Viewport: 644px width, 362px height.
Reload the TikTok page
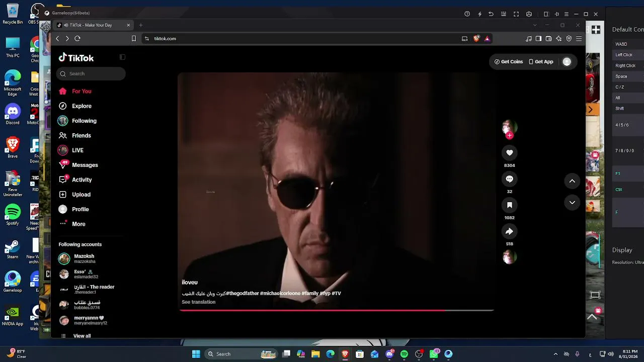click(x=77, y=39)
